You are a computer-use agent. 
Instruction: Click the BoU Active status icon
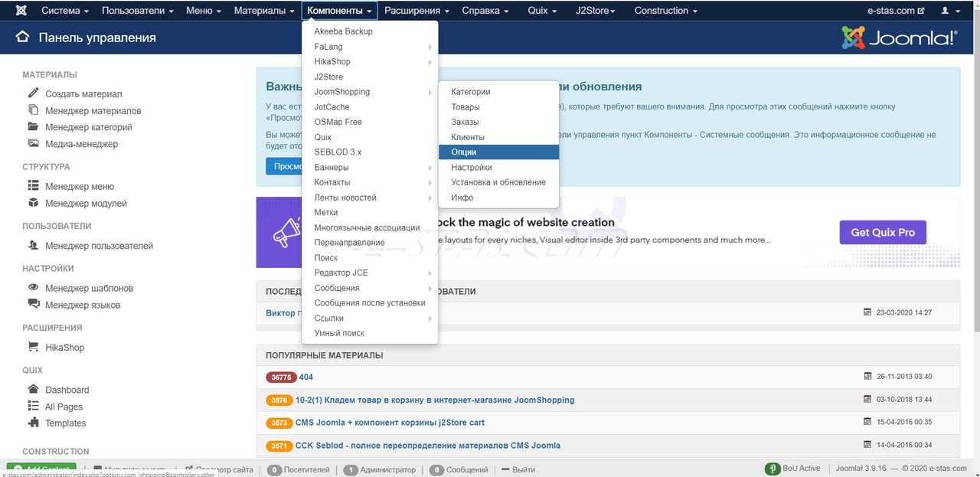773,469
